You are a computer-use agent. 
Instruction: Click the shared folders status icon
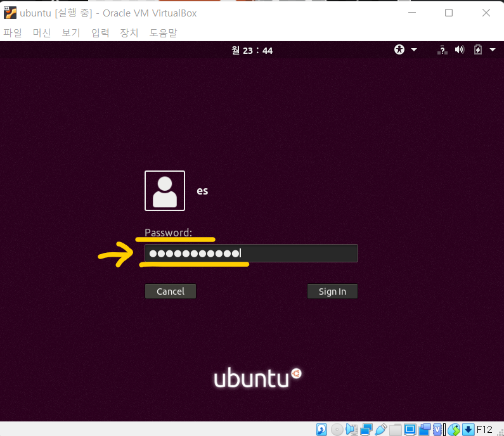click(x=396, y=430)
